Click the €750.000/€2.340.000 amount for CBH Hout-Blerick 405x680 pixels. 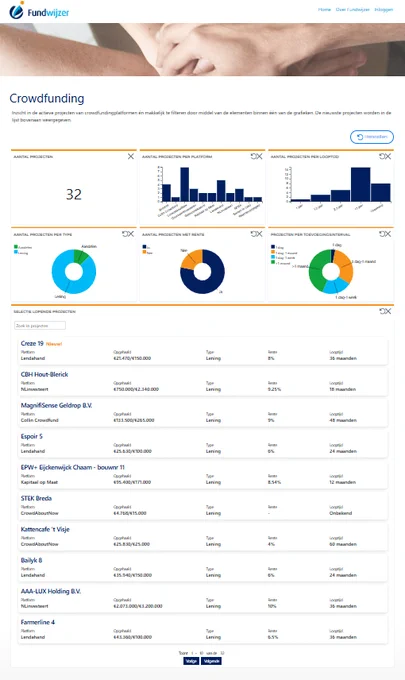pos(136,389)
